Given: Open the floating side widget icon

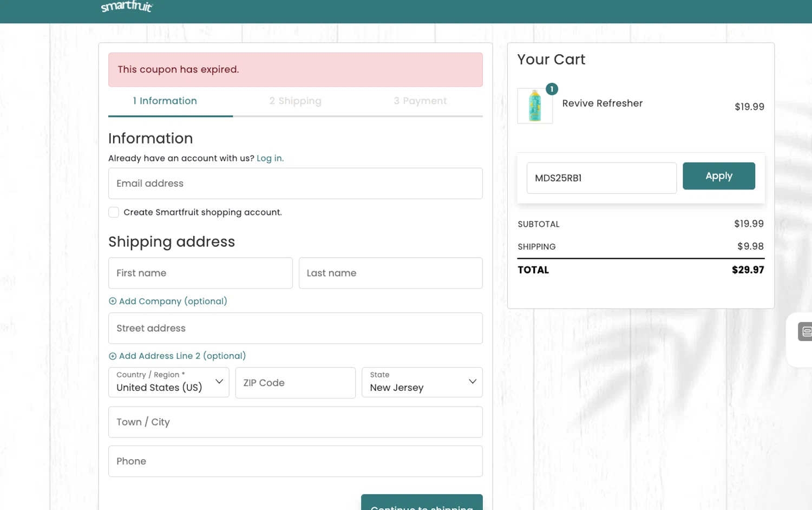Looking at the screenshot, I should (805, 331).
